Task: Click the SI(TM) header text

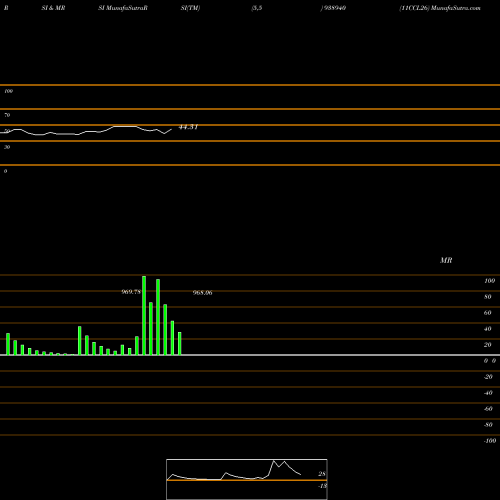Action: [x=190, y=8]
